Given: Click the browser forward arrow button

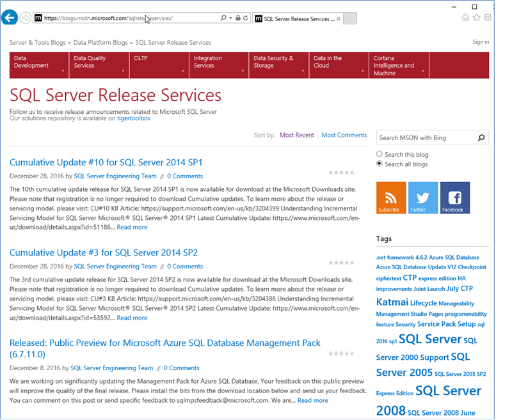Looking at the screenshot, I should pyautogui.click(x=25, y=18).
